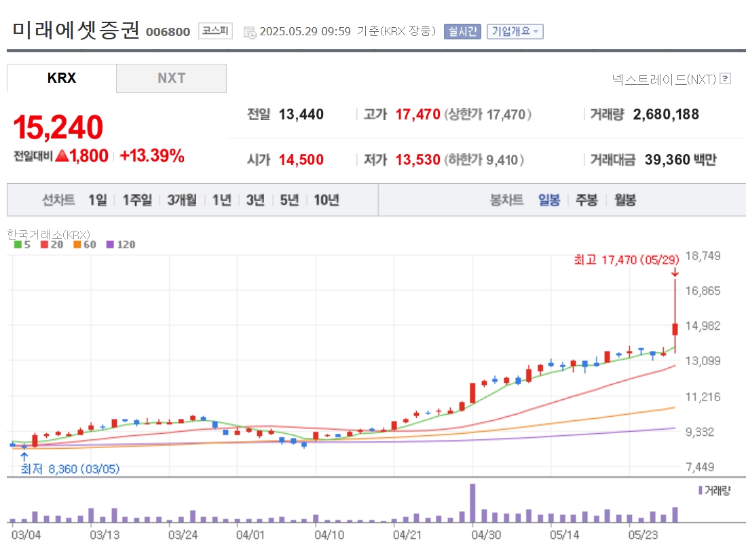Click the opening price 14,500
Viewport: 746px width, 560px height.
301,160
